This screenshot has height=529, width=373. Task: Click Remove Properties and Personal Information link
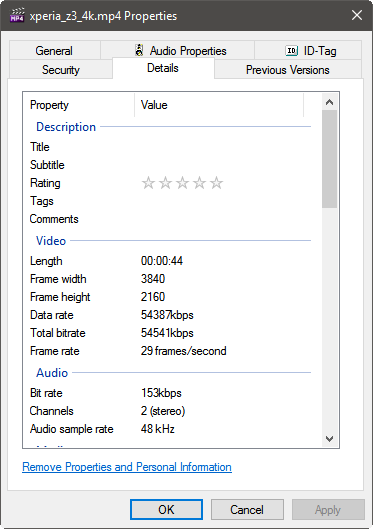point(127,467)
